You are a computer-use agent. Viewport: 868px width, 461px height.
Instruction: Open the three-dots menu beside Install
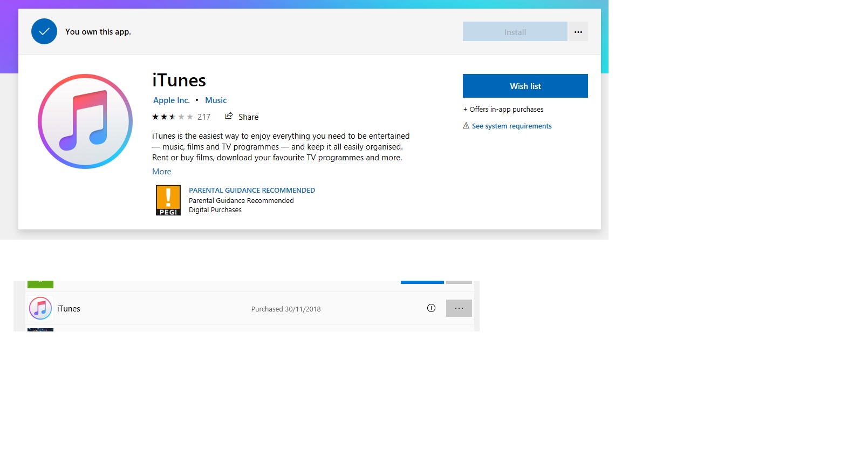tap(578, 32)
